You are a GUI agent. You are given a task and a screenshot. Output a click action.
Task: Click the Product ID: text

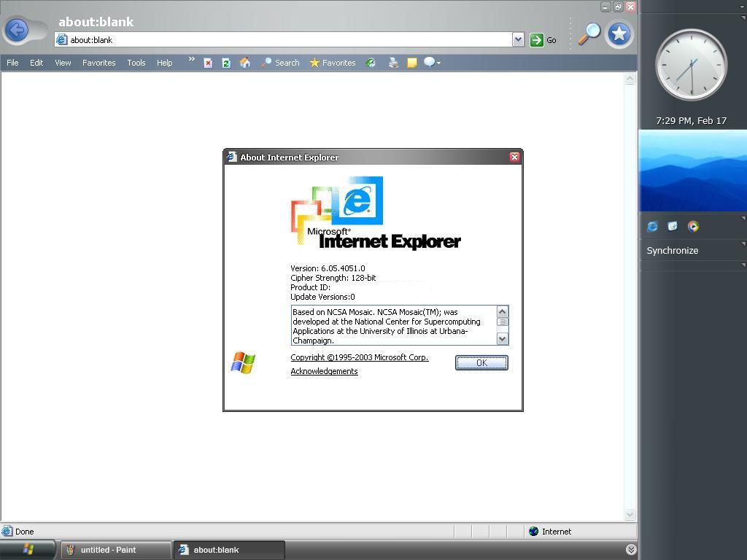(x=310, y=287)
